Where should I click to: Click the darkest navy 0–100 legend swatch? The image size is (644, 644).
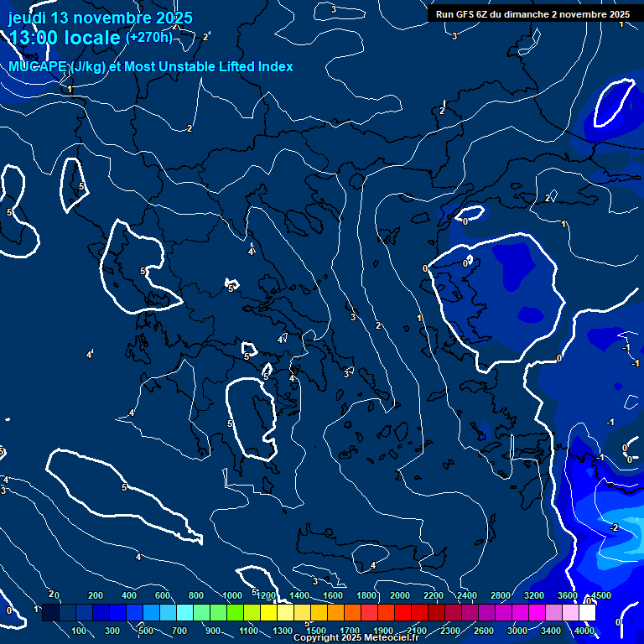tap(51, 612)
